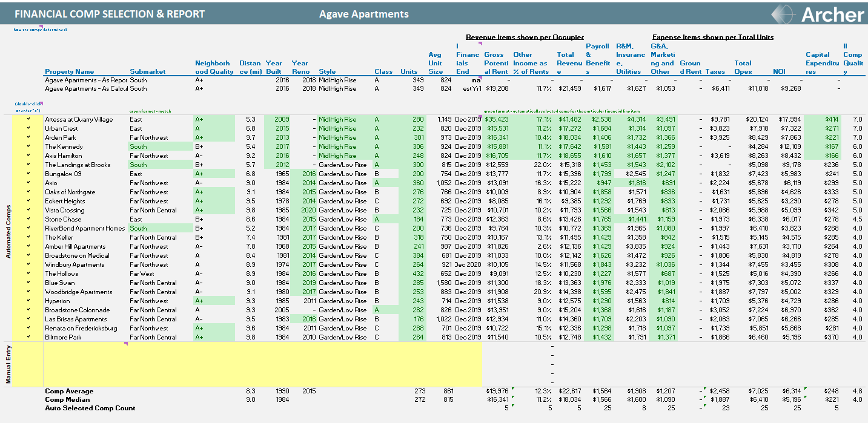The image size is (868, 423).
Task: Select the 'Dec 2020' financials end cell
Action: point(469,264)
